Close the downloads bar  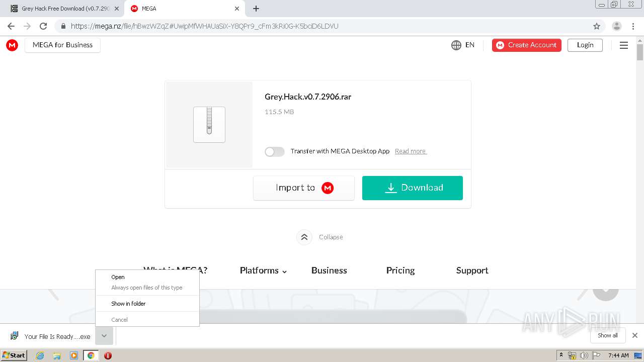coord(635,335)
